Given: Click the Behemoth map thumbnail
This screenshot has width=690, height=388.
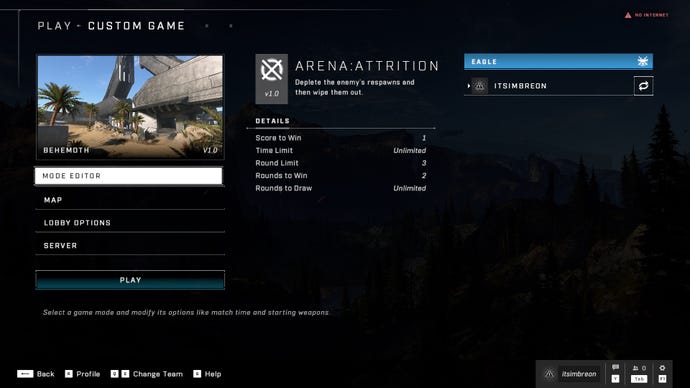Looking at the screenshot, I should click(x=130, y=107).
